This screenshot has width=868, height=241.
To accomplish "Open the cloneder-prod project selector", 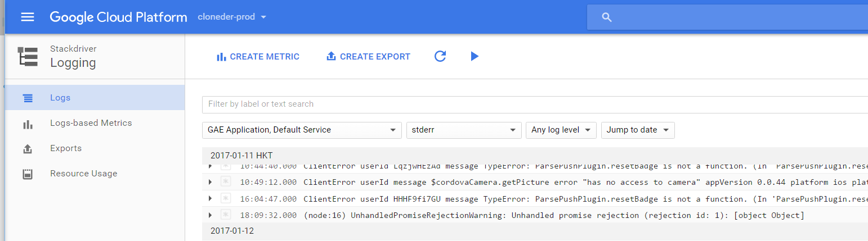I will point(232,17).
